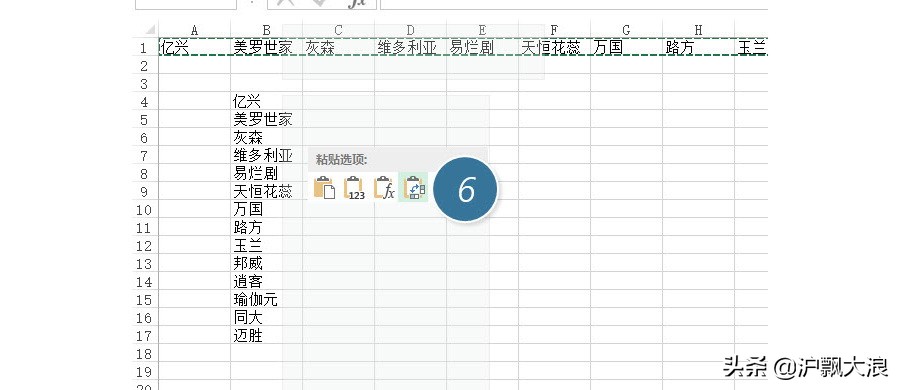Screen dimensions: 900x390
Task: Click cell B7 containing 维多利亚
Action: click(x=266, y=156)
